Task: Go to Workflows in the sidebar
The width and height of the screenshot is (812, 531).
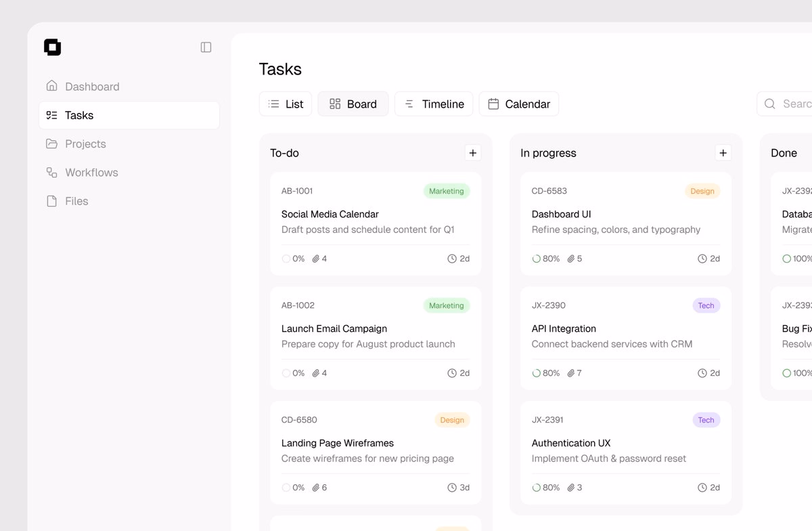Action: coord(129,173)
